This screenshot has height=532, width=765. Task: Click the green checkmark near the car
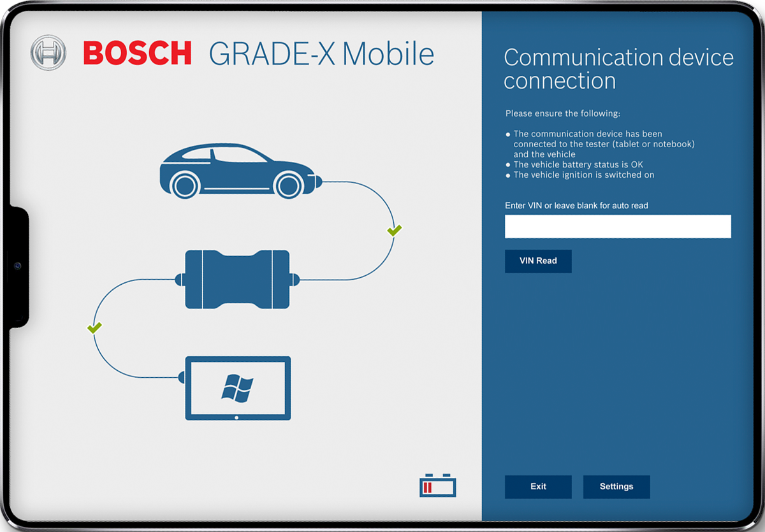coord(393,229)
